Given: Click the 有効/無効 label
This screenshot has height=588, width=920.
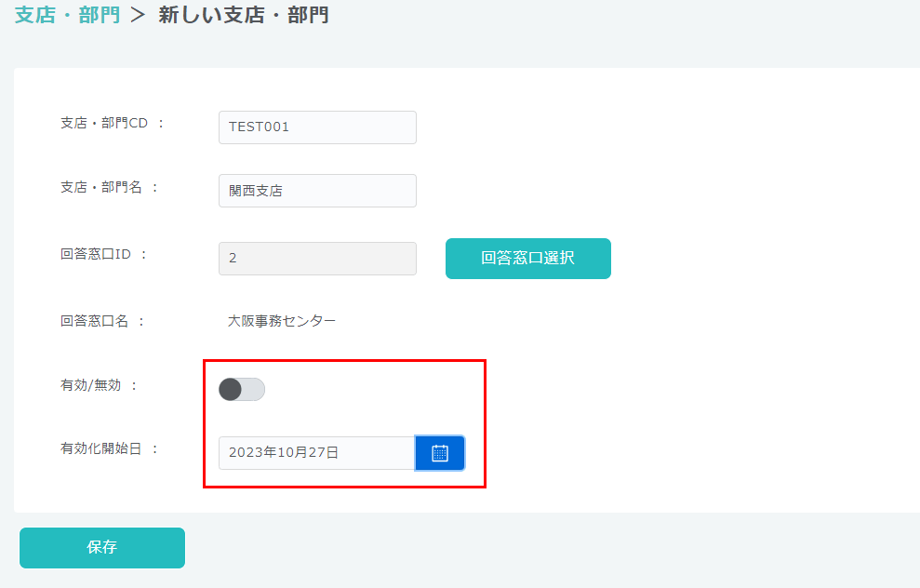Looking at the screenshot, I should click(x=91, y=385).
